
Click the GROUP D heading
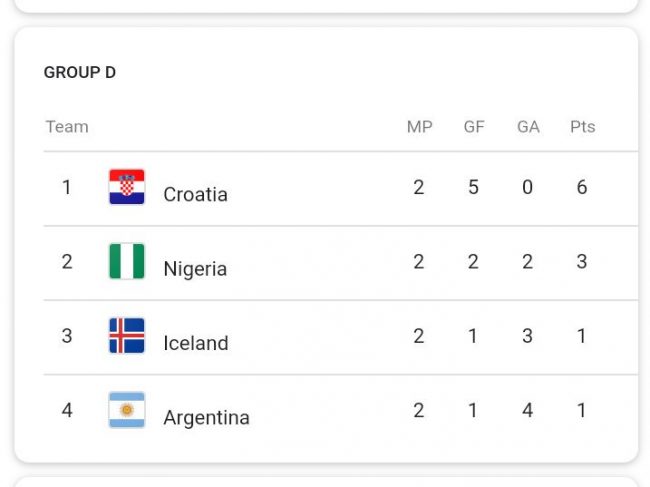click(x=80, y=73)
